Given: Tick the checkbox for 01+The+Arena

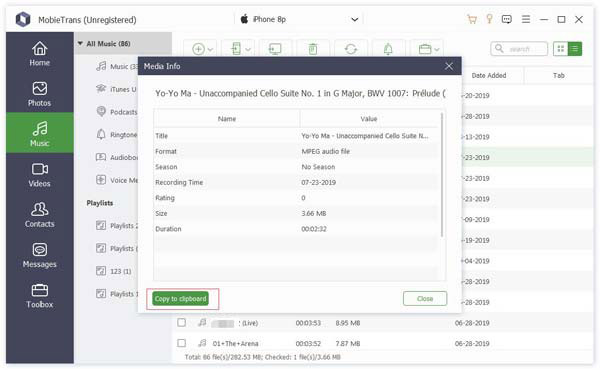Looking at the screenshot, I should coord(182,343).
